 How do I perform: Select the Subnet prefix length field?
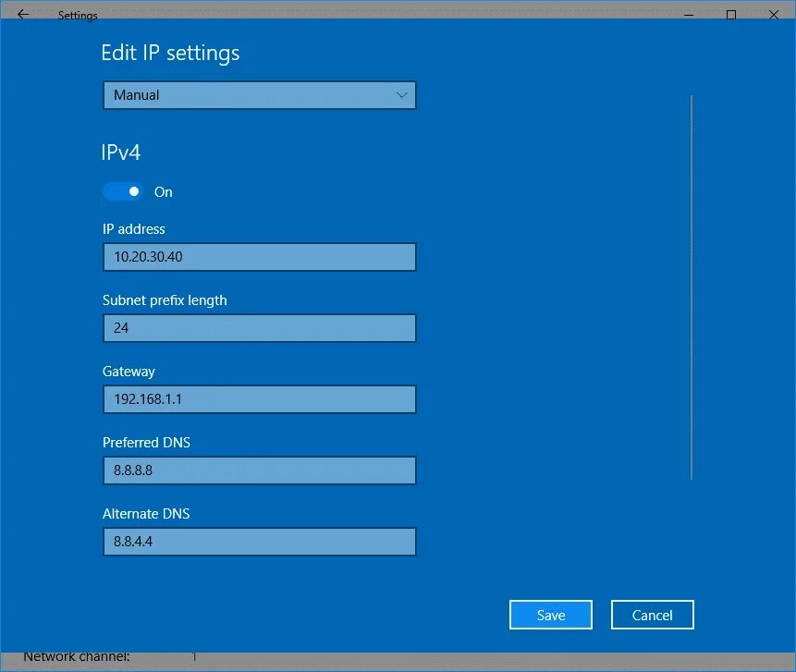point(260,328)
